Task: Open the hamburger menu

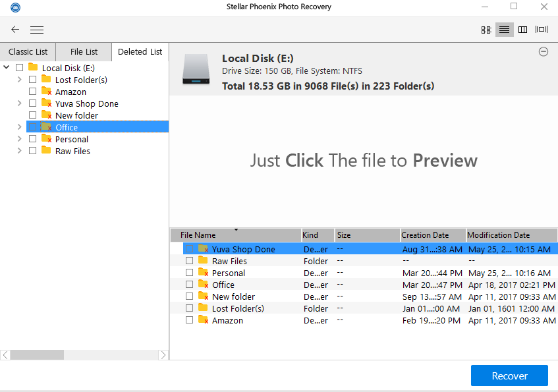Action: (37, 30)
